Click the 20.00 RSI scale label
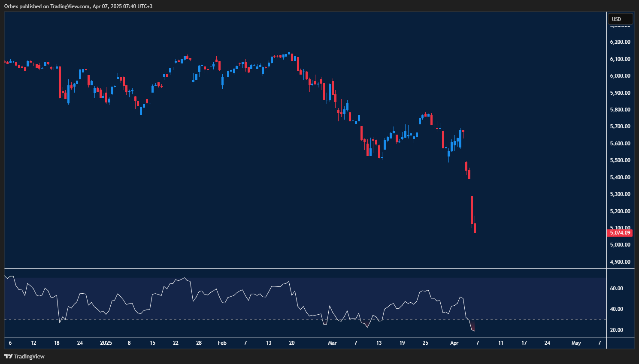Image resolution: width=639 pixels, height=364 pixels. point(616,330)
